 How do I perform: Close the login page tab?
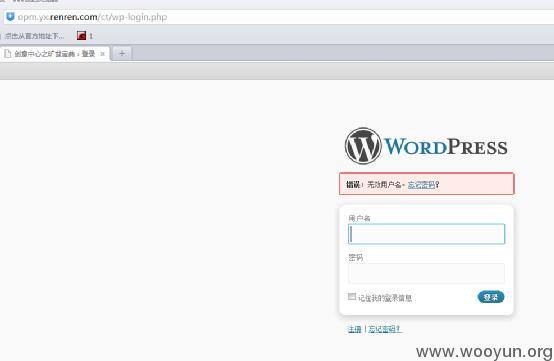point(102,54)
